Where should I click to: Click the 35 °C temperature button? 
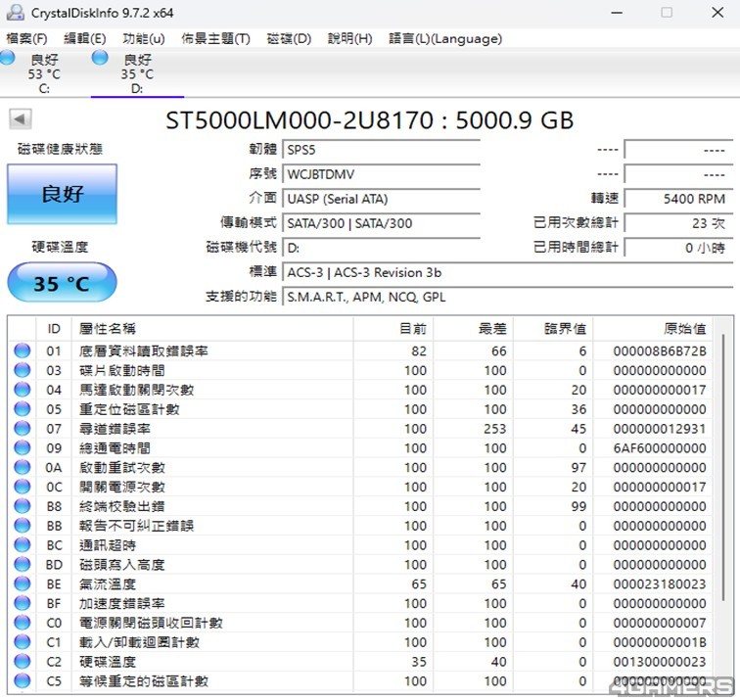[62, 284]
